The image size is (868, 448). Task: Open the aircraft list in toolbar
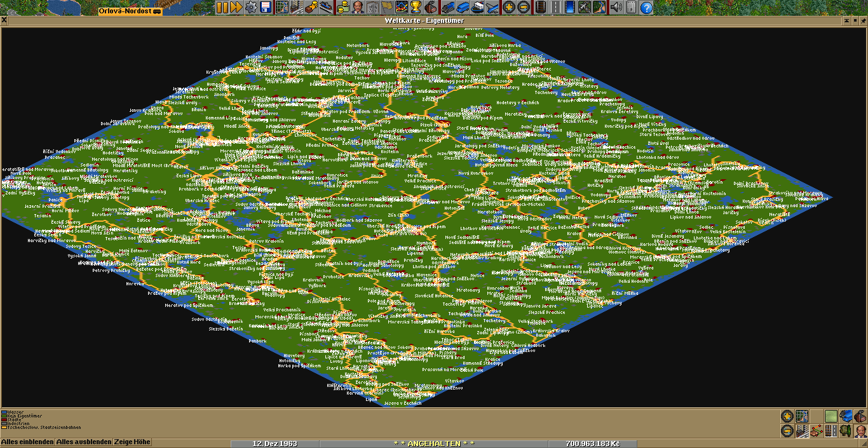(492, 8)
